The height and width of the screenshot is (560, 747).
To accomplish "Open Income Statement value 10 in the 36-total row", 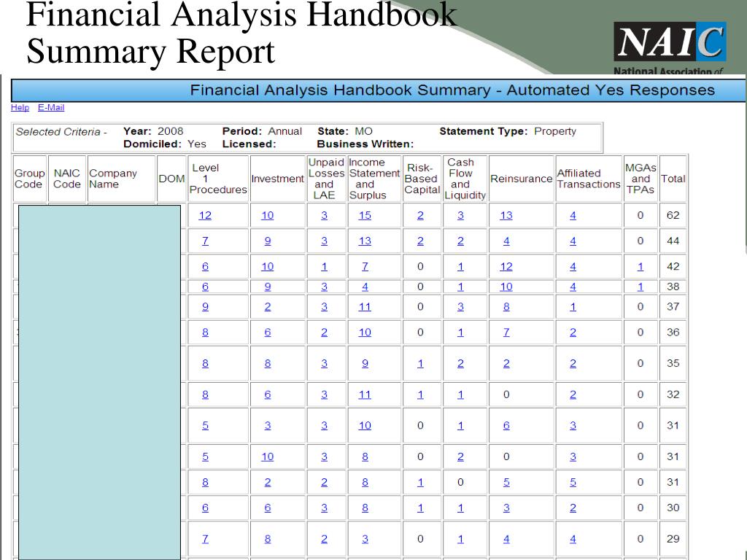I will click(365, 332).
